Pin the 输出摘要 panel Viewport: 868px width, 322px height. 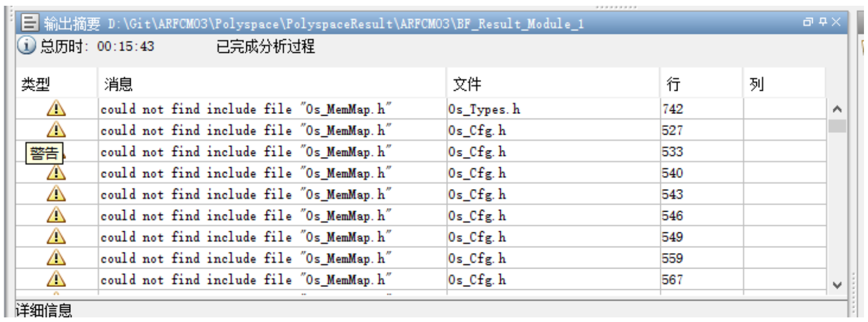[x=823, y=22]
